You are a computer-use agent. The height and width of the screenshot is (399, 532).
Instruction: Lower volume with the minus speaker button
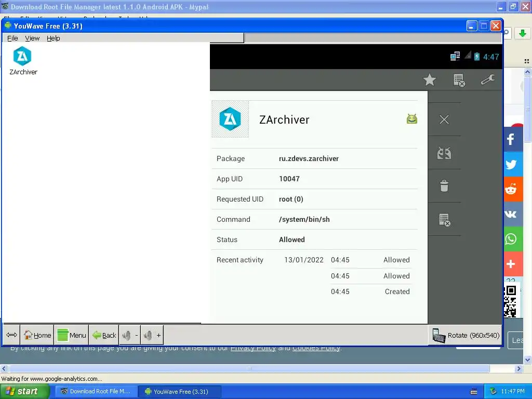[x=129, y=335]
